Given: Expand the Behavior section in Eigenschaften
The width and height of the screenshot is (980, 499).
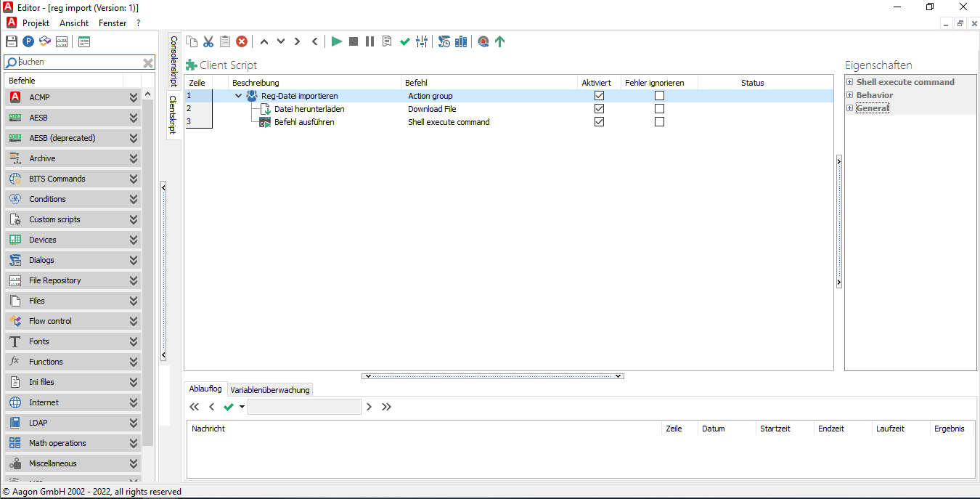Looking at the screenshot, I should point(849,94).
